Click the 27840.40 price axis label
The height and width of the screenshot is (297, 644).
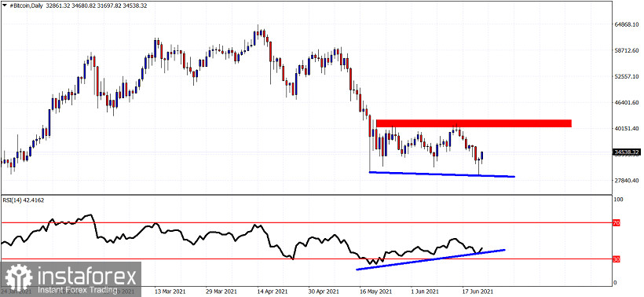tap(627, 181)
